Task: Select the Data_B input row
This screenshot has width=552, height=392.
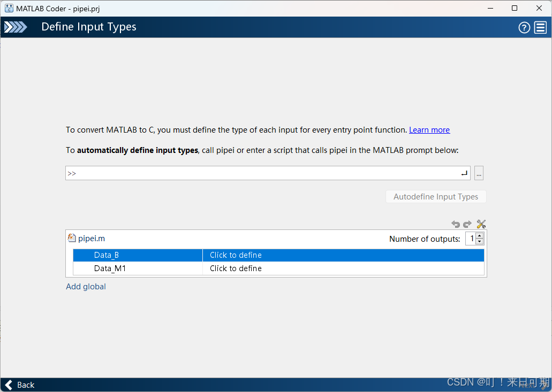Action: pyautogui.click(x=278, y=255)
